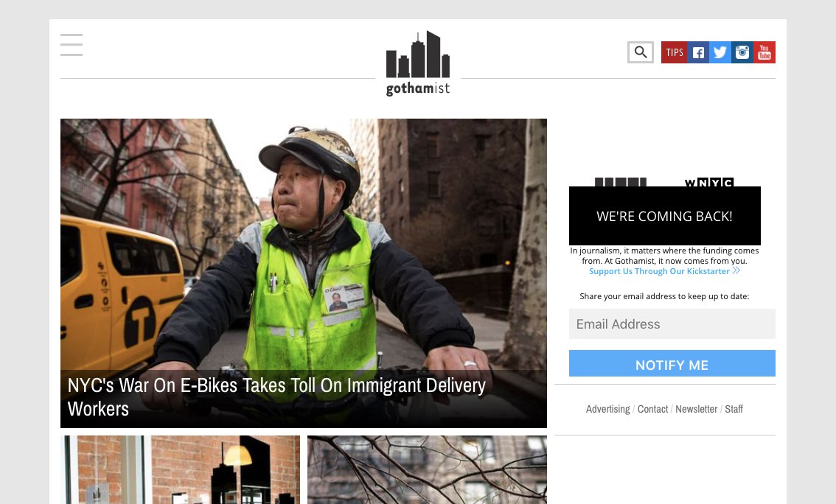Open the red TIPS button

coord(675,52)
